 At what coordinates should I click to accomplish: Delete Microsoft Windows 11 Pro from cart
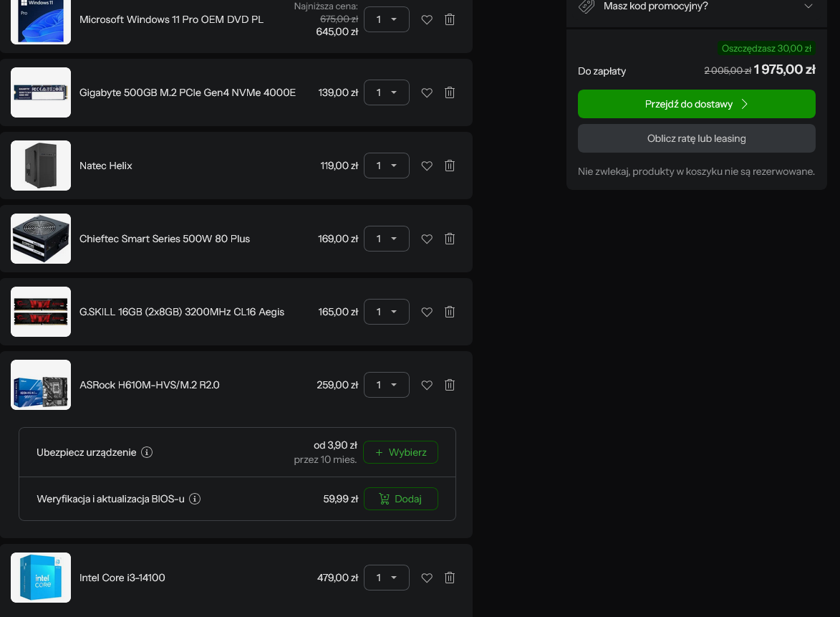tap(450, 20)
